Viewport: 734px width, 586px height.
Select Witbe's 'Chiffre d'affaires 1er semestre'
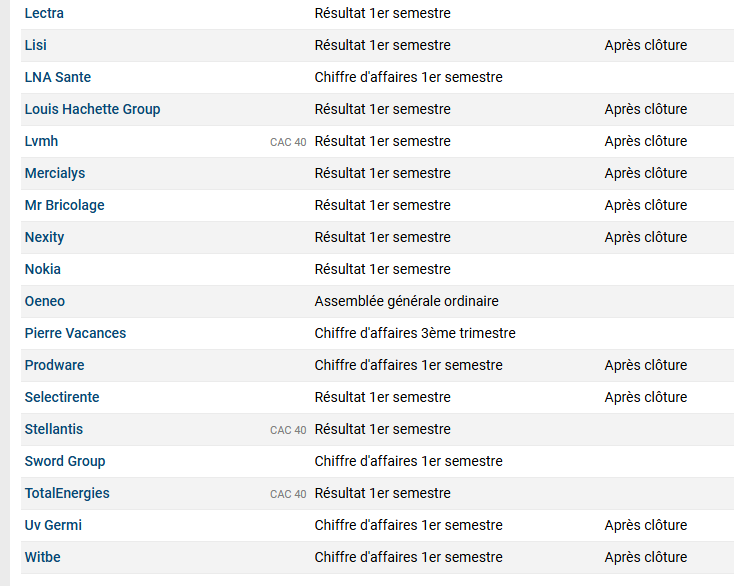[408, 557]
